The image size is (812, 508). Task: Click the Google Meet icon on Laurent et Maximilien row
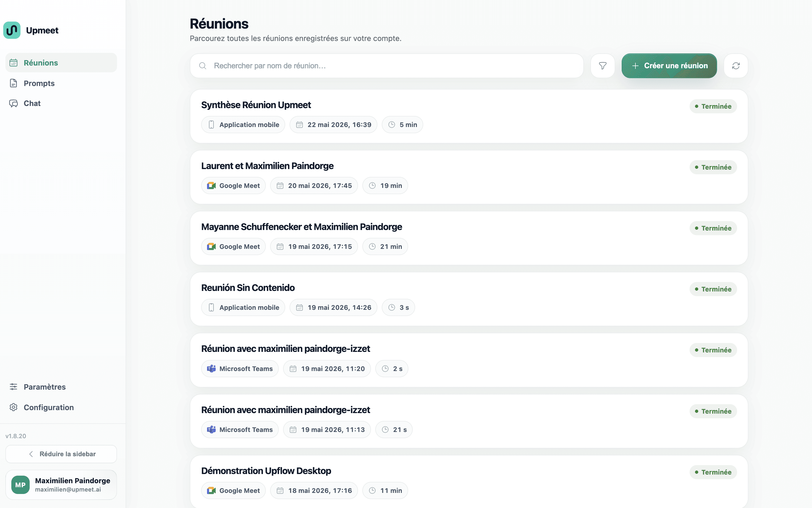coord(211,186)
